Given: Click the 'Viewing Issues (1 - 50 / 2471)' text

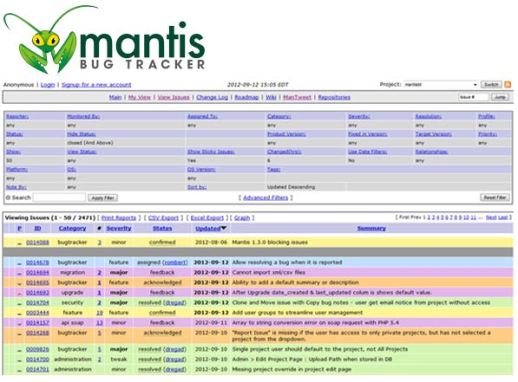Looking at the screenshot, I should 50,218.
